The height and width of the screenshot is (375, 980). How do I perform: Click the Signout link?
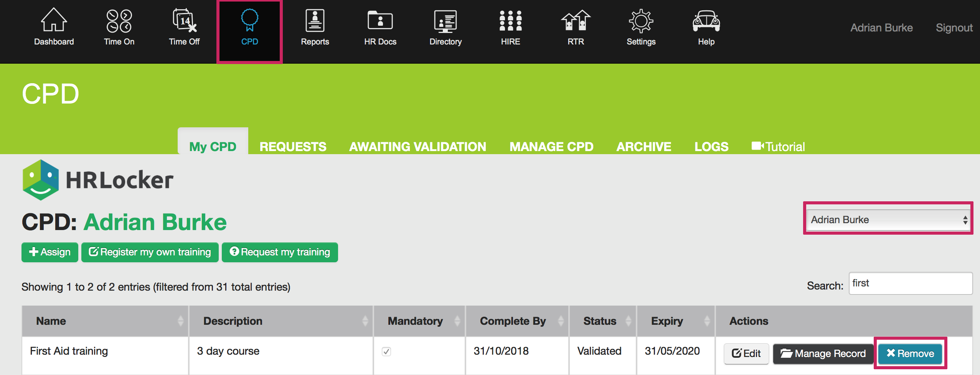click(954, 28)
